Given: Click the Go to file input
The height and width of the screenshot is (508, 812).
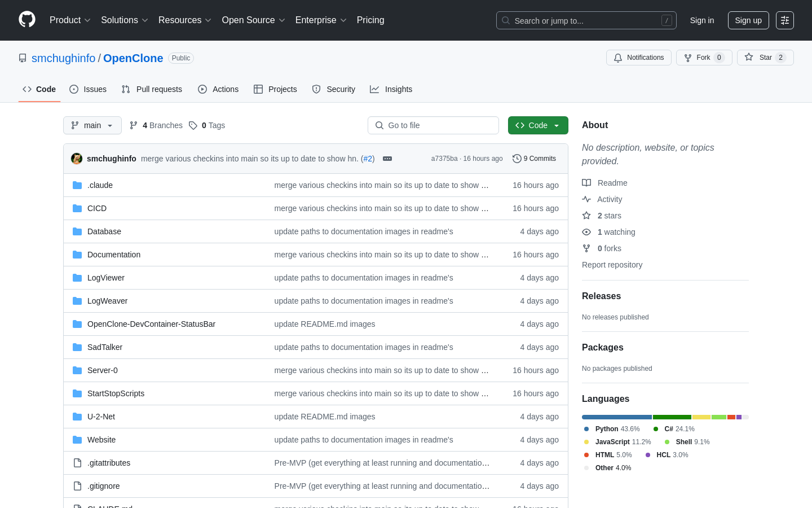Looking at the screenshot, I should pos(433,125).
